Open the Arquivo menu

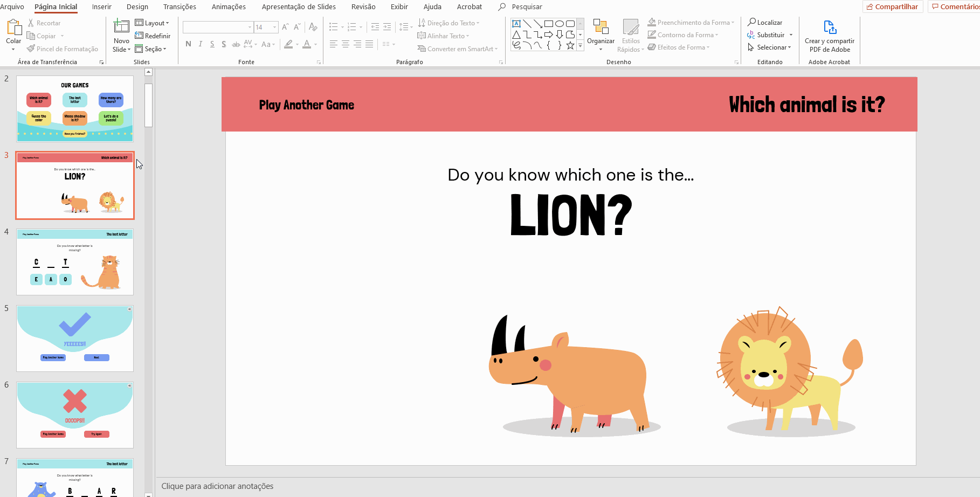coord(12,6)
